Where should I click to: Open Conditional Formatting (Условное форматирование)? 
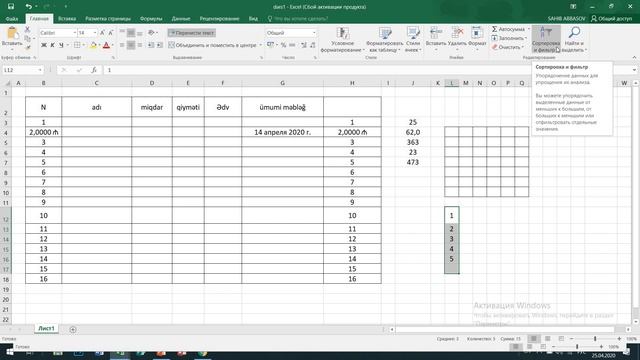342,40
